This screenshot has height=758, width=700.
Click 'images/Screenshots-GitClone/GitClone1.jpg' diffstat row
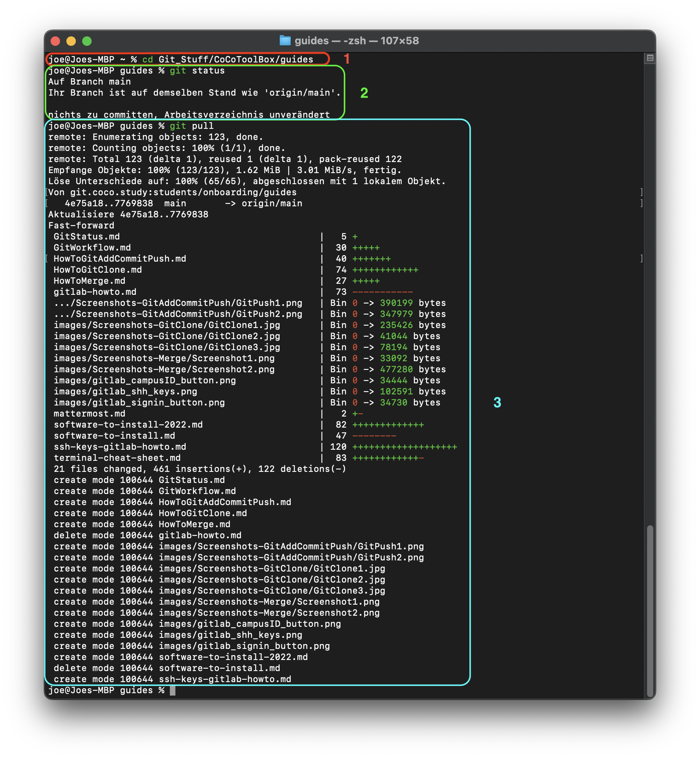tap(250, 325)
